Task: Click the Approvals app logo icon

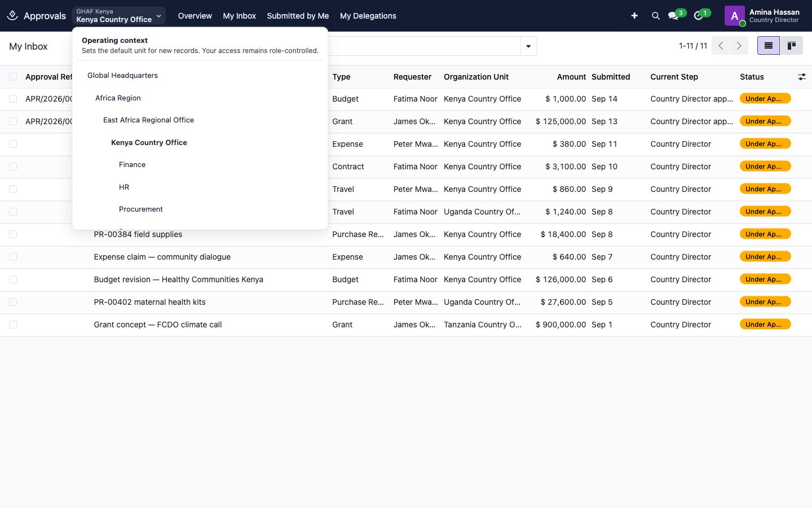Action: (12, 16)
